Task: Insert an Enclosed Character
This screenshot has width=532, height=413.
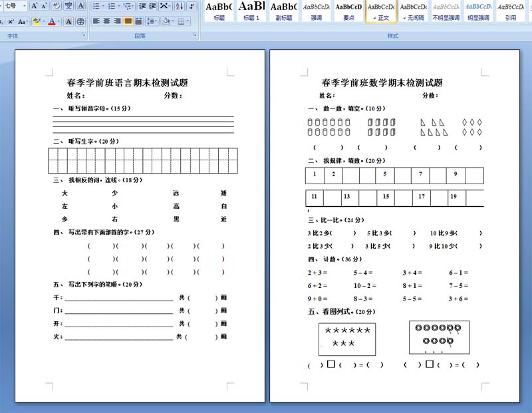Action: [80, 21]
